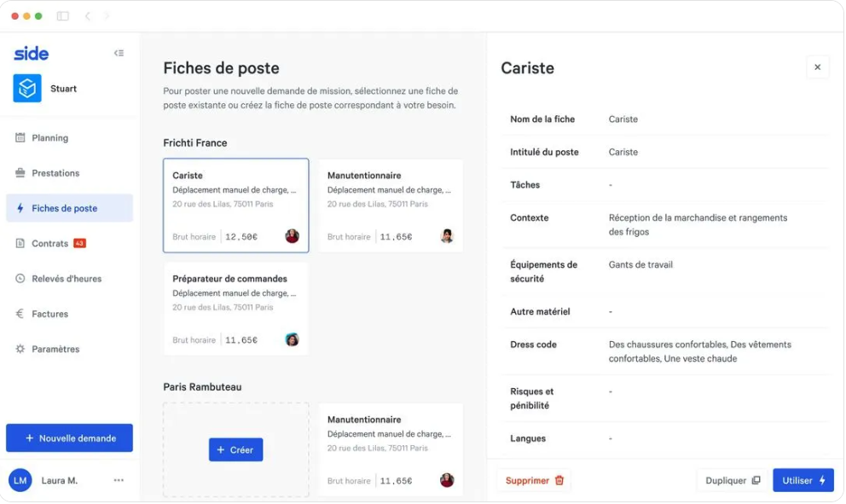Image resolution: width=846 pixels, height=504 pixels.
Task: Delete the fiche with Supprimer
Action: [x=534, y=480]
